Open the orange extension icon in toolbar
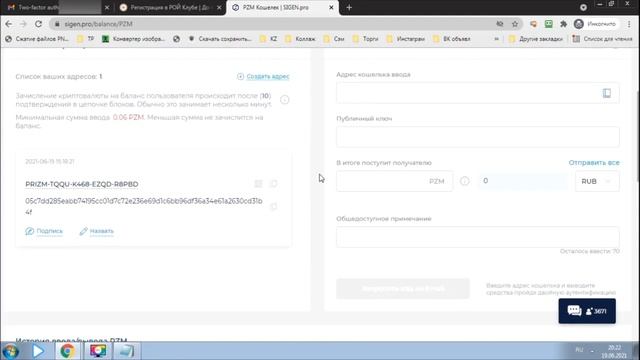The image size is (640, 360). [533, 24]
